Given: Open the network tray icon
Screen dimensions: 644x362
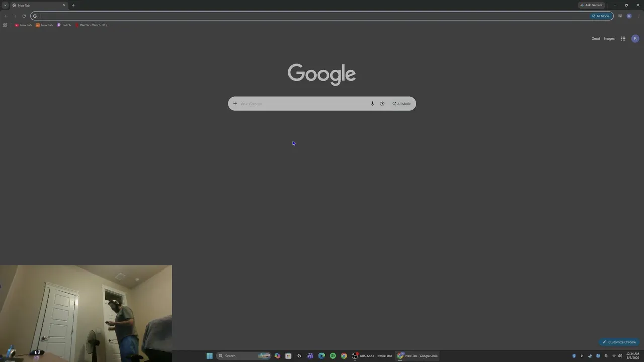Looking at the screenshot, I should pyautogui.click(x=614, y=356).
